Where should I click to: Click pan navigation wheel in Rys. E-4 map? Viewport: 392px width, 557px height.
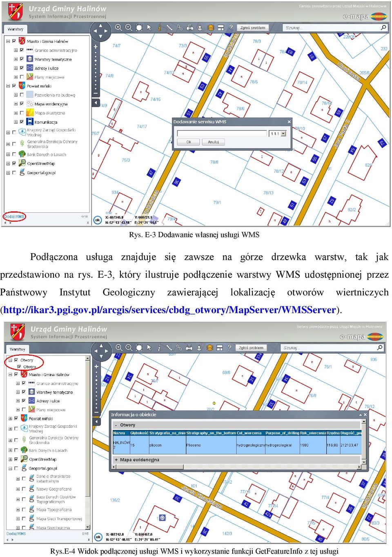[x=101, y=351]
